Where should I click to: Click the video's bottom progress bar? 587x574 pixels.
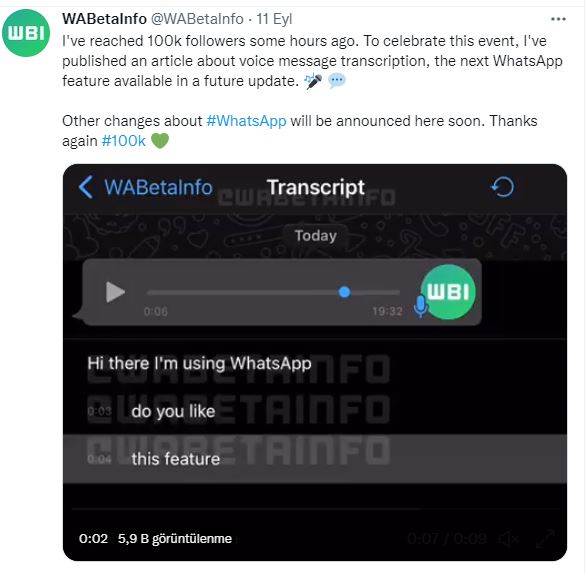coord(314,509)
